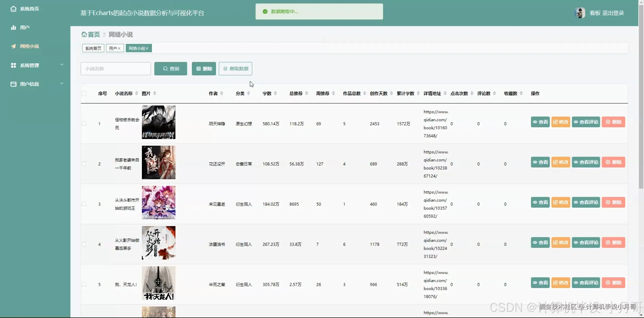Click the 小说名称 search input field
This screenshot has height=318, width=644.
pos(116,69)
